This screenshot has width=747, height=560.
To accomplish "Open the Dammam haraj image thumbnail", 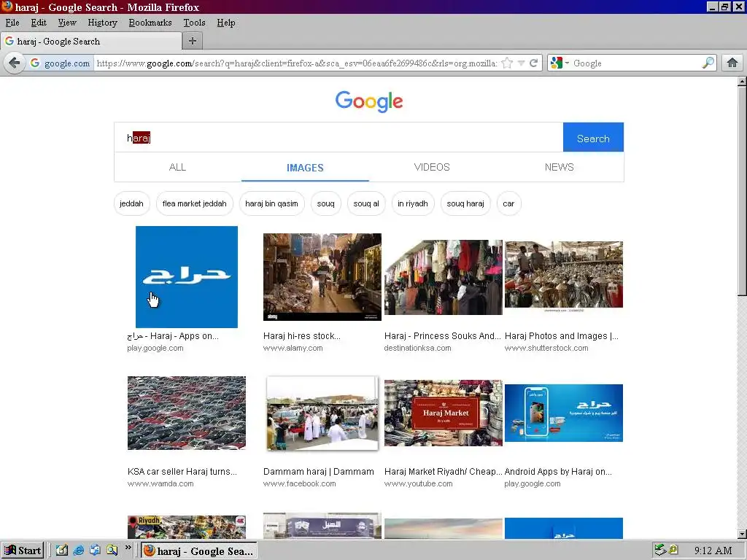I will [x=322, y=413].
